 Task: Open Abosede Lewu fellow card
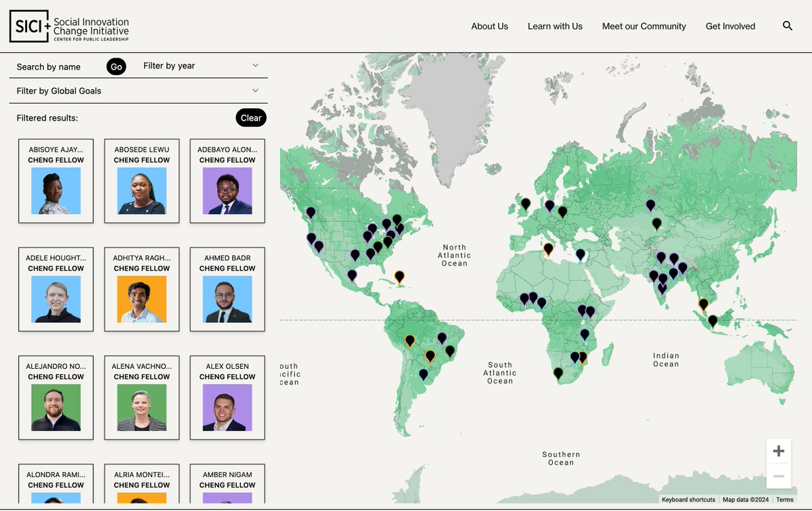point(141,181)
